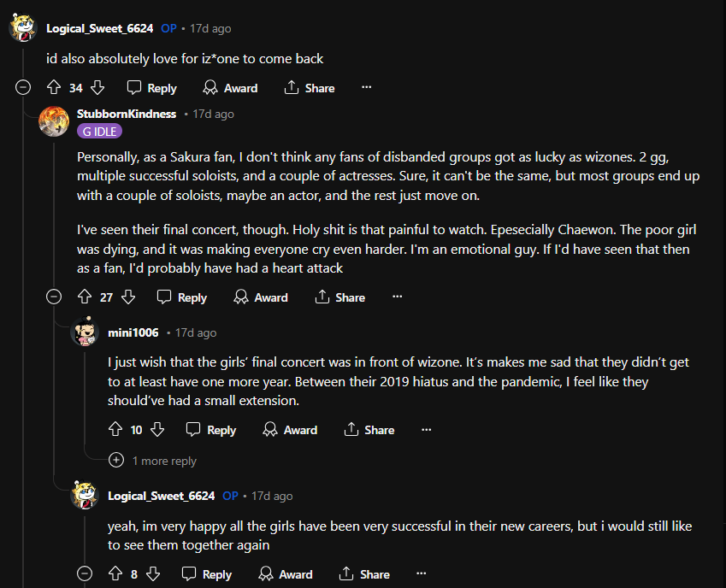Collapse the bottom Logical_Sweet_6624 reply thread
The width and height of the screenshot is (726, 588).
point(85,574)
